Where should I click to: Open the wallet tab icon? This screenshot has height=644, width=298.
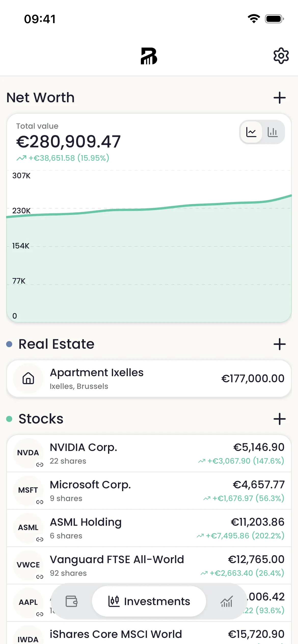(x=72, y=601)
